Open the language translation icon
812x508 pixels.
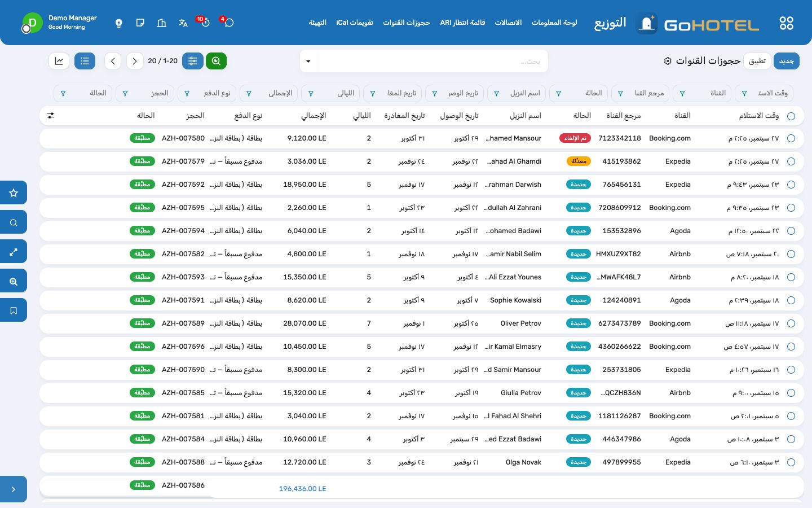point(183,23)
